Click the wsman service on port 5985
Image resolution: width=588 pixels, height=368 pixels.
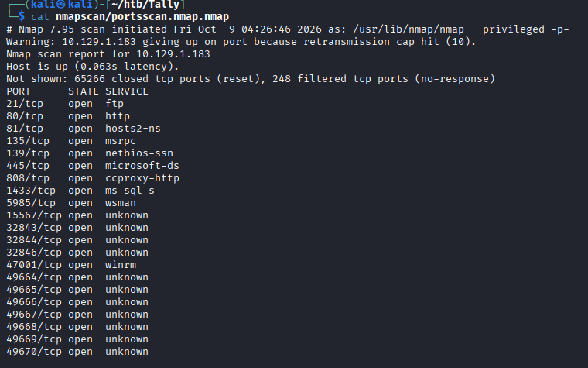tap(121, 203)
